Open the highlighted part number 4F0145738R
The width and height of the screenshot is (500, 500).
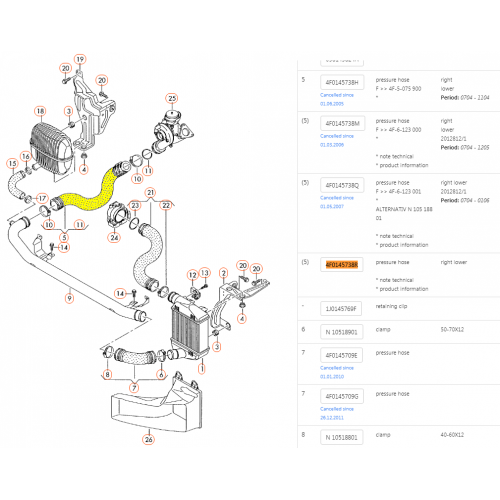tap(342, 265)
